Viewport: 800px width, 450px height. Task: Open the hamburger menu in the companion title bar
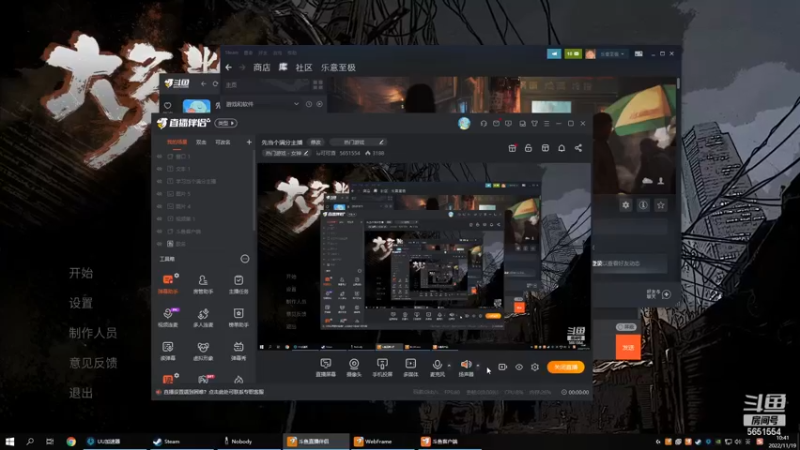click(x=546, y=123)
